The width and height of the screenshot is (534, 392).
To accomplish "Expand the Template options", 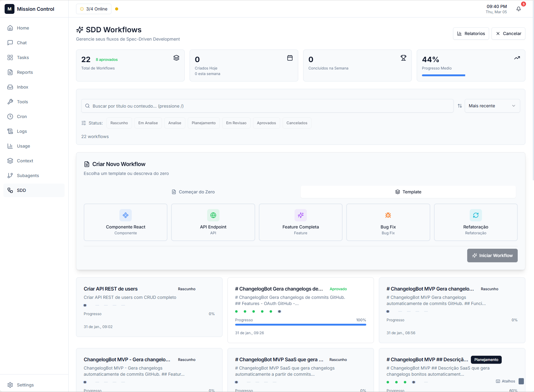I will point(408,192).
